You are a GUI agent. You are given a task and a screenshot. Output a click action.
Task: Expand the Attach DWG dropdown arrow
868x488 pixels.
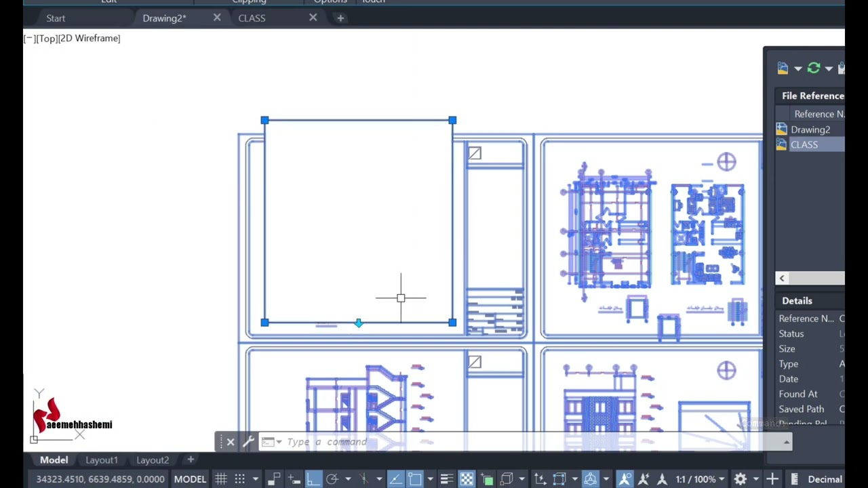coord(797,68)
